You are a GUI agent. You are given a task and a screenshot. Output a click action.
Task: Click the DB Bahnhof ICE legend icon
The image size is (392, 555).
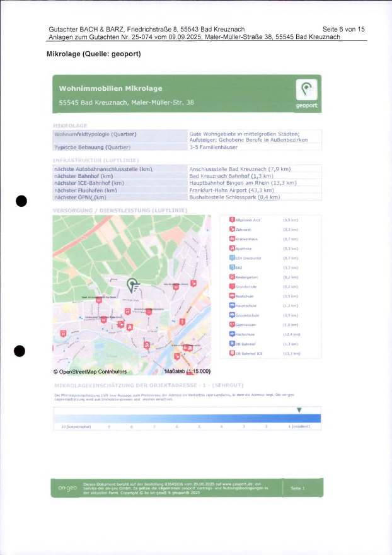coord(232,353)
